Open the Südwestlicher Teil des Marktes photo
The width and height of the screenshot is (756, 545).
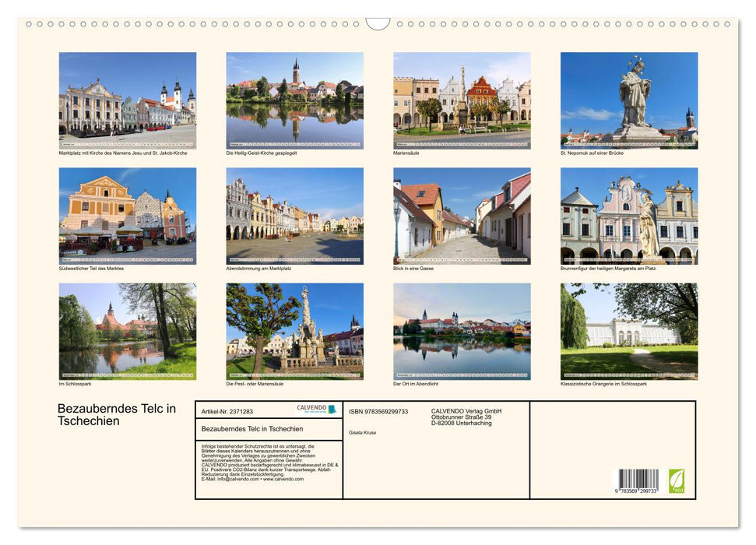pyautogui.click(x=128, y=216)
